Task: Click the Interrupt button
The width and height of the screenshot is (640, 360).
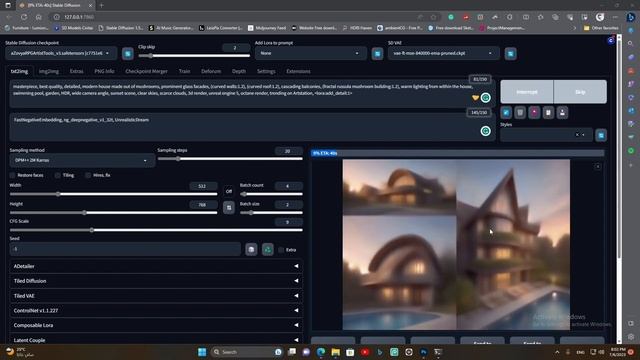Action: (527, 92)
